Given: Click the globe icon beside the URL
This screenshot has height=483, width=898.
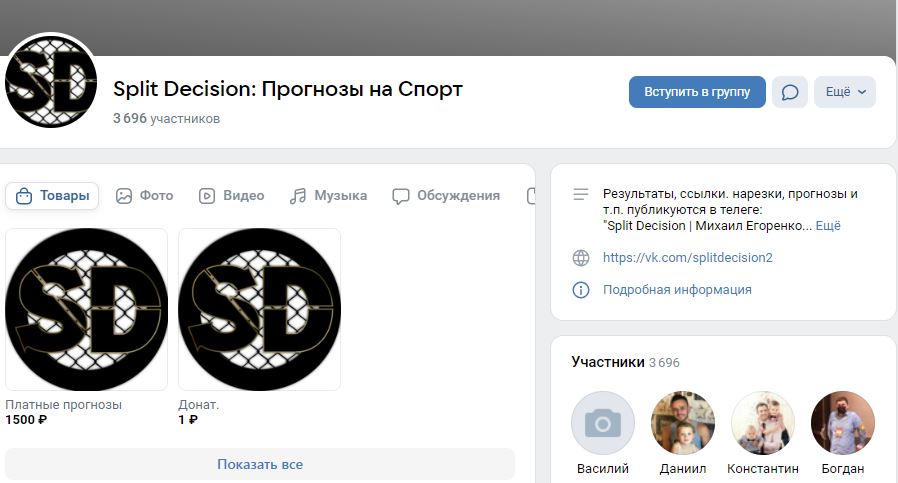Looking at the screenshot, I should click(x=581, y=258).
